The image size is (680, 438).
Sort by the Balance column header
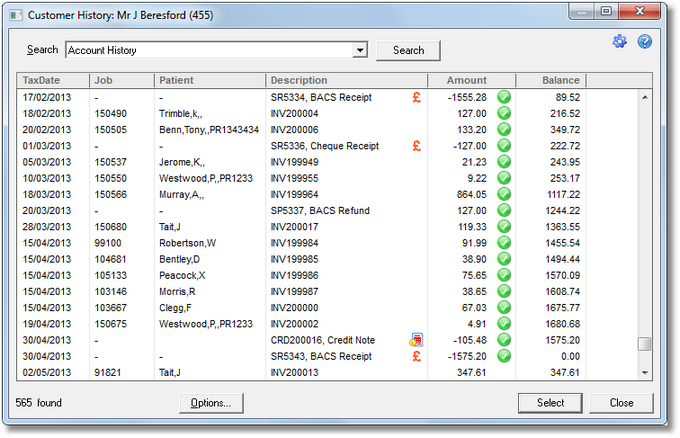(551, 80)
